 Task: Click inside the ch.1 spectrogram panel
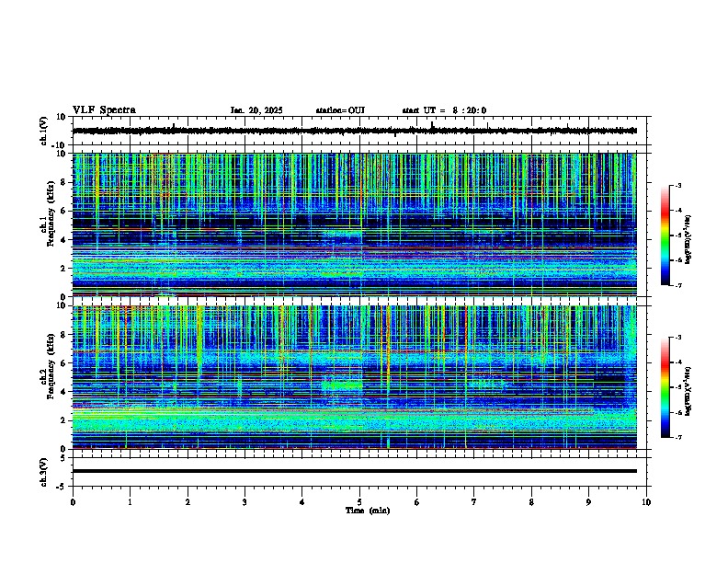click(x=354, y=224)
